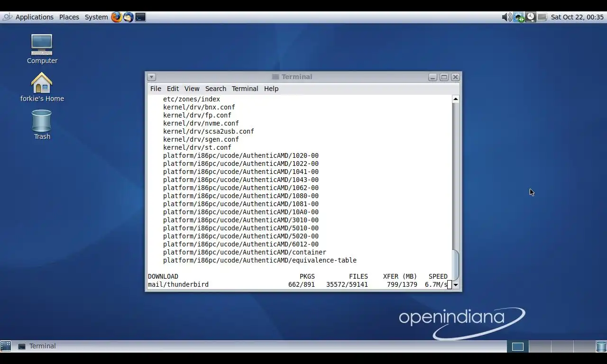Click the 35572/59141 files count
Image resolution: width=607 pixels, height=364 pixels.
click(x=347, y=284)
